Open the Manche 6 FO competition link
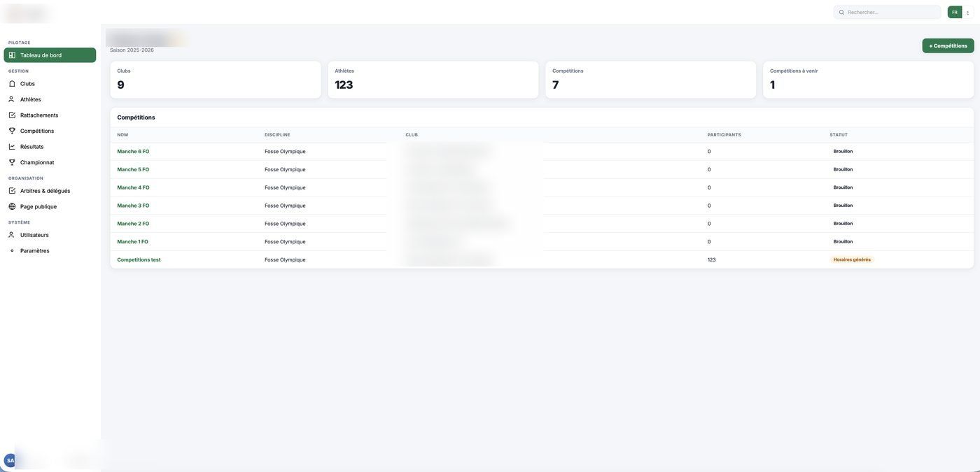 coord(133,152)
